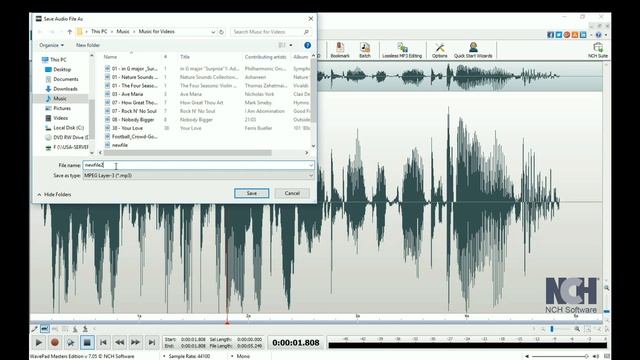
Task: Click the red playhead marker on timeline
Action: click(x=227, y=322)
